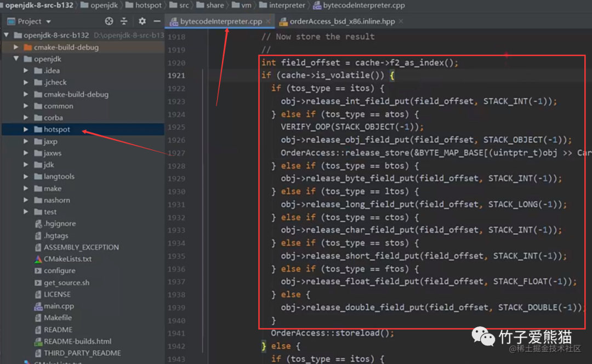Expand the corba folder
This screenshot has width=592, height=364.
pos(26,118)
